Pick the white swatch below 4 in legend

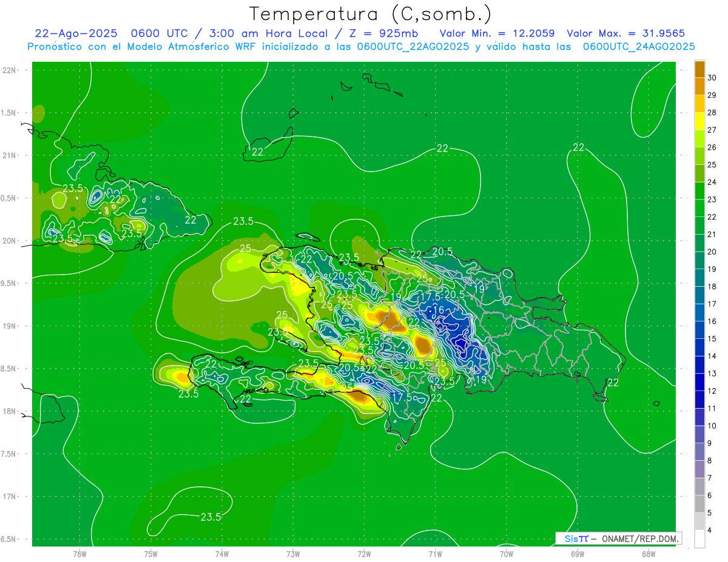pos(699,539)
